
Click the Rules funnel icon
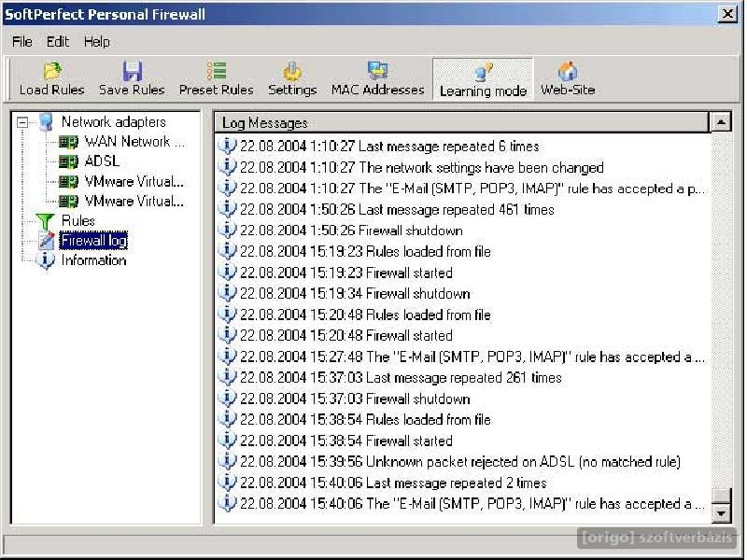[x=45, y=221]
